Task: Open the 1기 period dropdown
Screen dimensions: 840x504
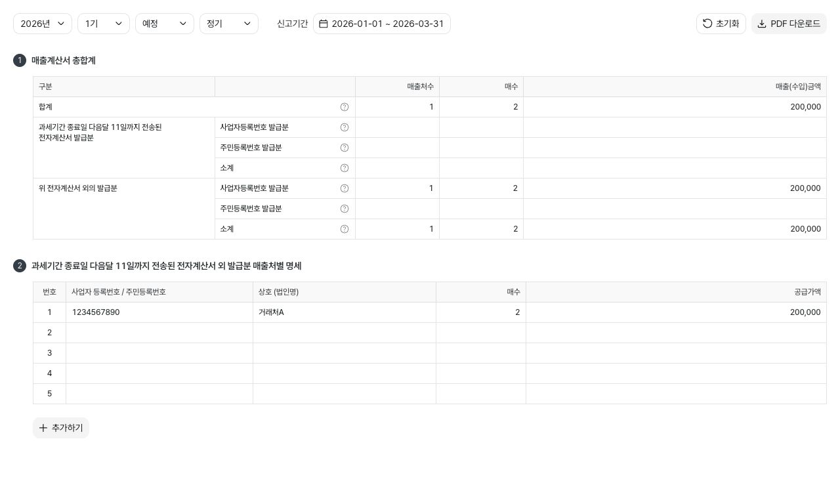Action: pyautogui.click(x=104, y=24)
